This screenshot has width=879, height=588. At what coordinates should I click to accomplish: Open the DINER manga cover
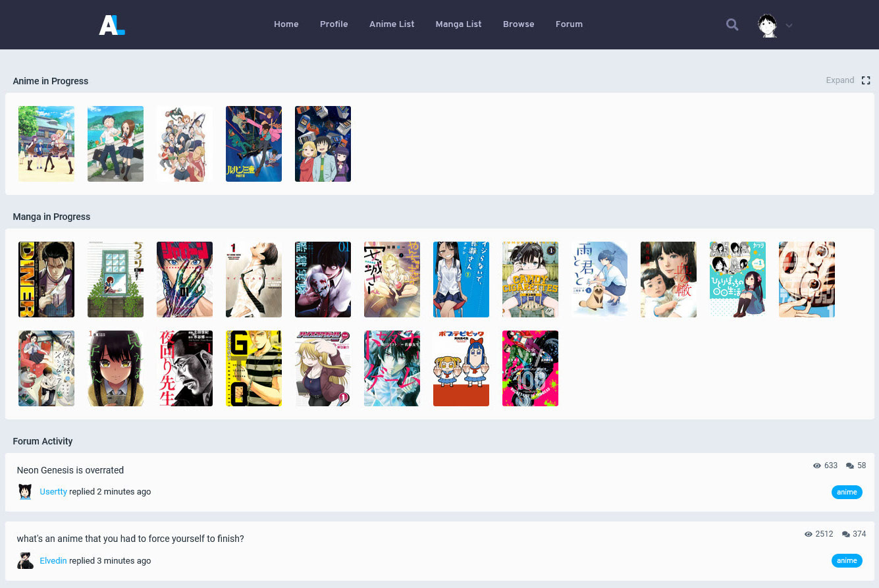[46, 279]
